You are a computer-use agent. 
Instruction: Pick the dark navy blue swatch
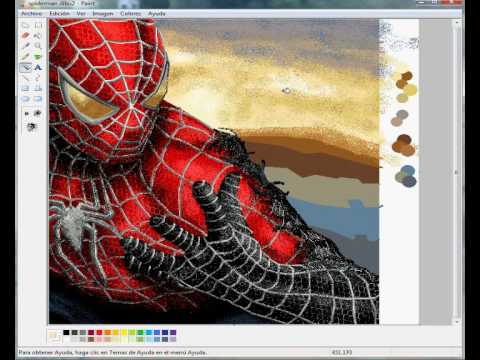tap(165, 332)
